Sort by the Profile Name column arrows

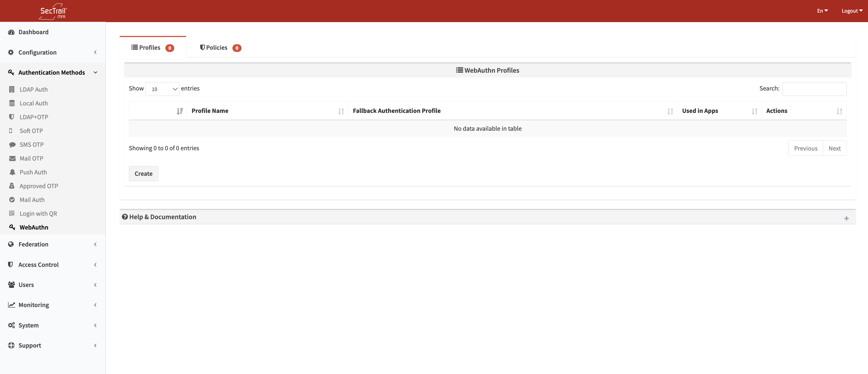341,111
